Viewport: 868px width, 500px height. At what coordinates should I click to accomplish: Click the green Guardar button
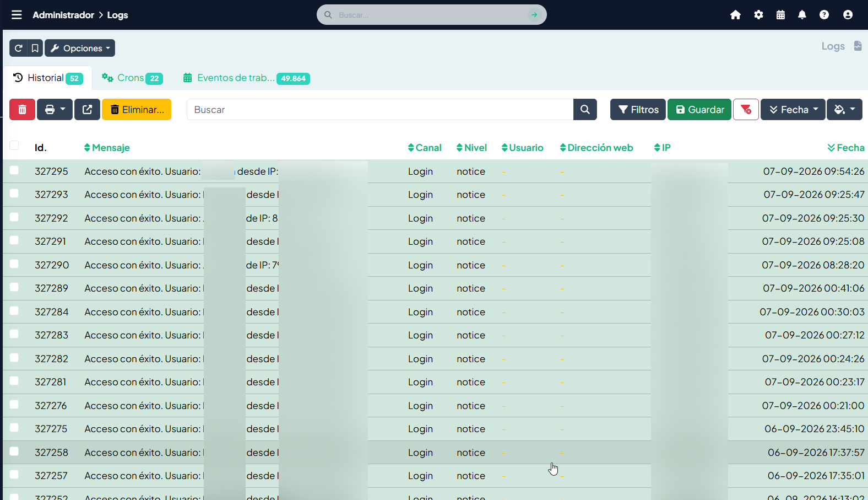[699, 109]
